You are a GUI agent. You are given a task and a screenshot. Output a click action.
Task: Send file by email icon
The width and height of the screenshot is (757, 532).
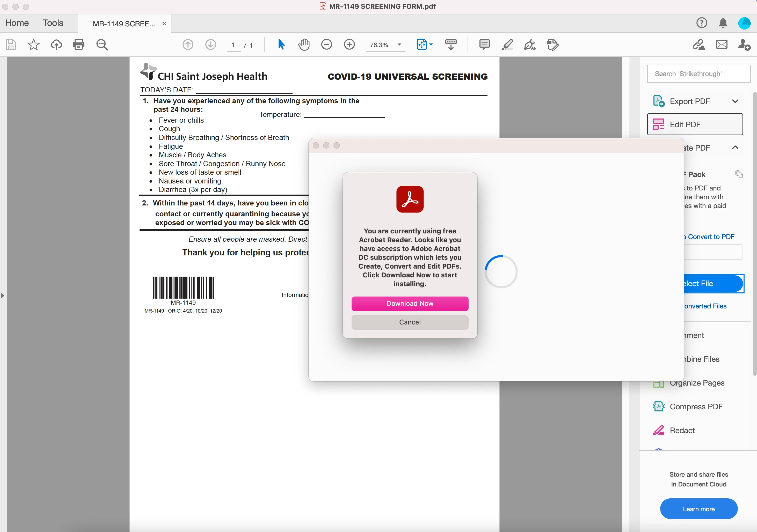(x=722, y=45)
